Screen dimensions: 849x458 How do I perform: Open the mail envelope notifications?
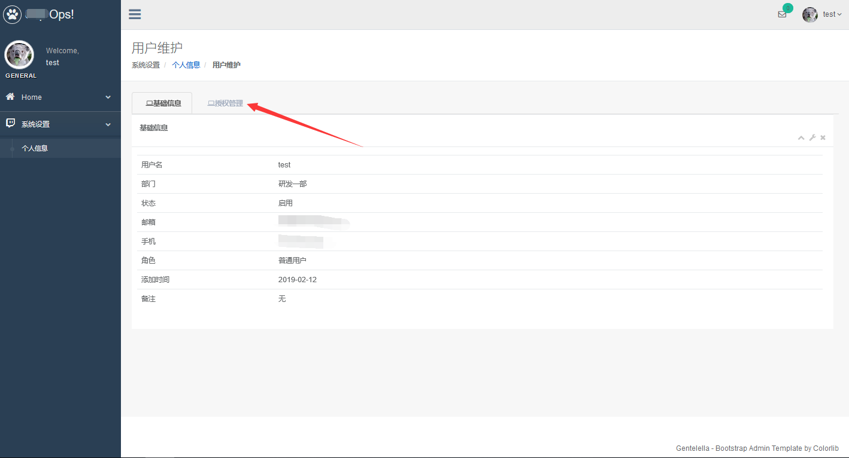pos(782,15)
